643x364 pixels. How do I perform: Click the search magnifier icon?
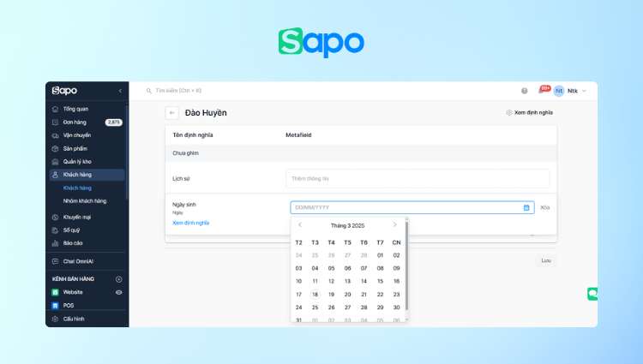click(x=149, y=91)
